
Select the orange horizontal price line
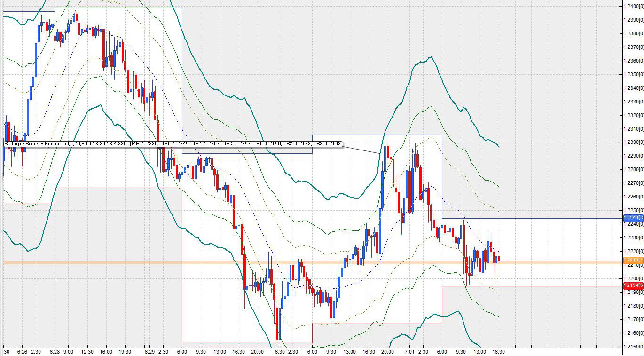[282, 261]
